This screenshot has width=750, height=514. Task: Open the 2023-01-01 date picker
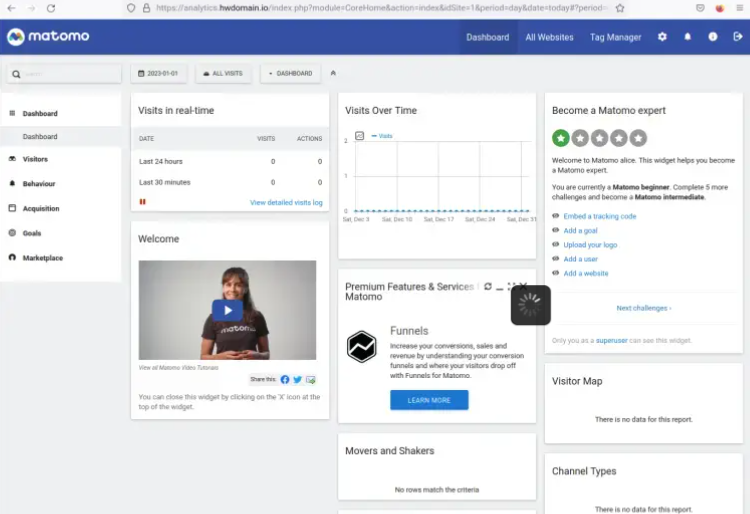coord(158,74)
